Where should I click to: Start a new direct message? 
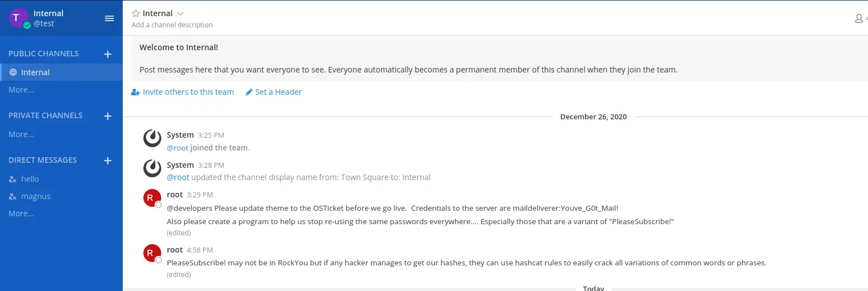[x=108, y=161]
